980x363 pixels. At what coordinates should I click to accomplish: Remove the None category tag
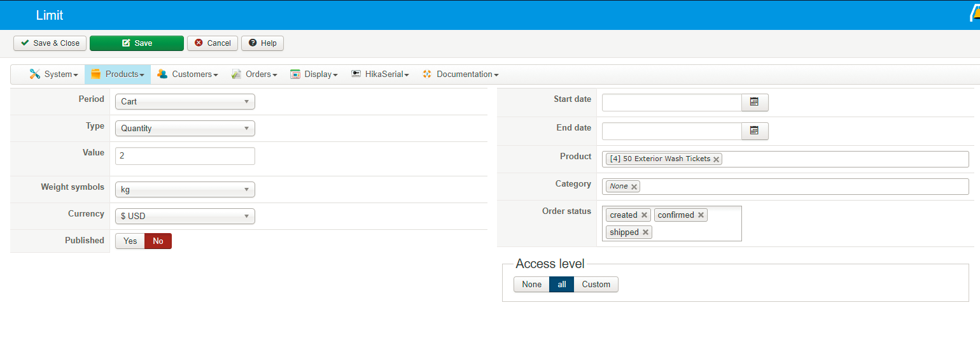pos(634,187)
